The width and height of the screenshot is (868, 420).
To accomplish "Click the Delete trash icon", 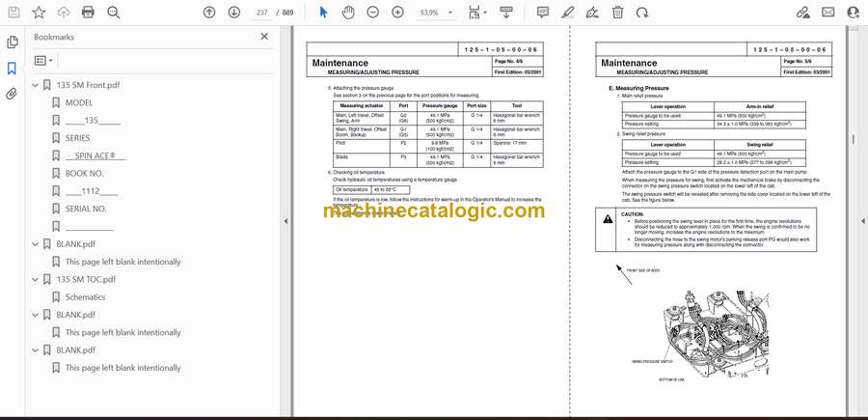I will click(x=618, y=13).
